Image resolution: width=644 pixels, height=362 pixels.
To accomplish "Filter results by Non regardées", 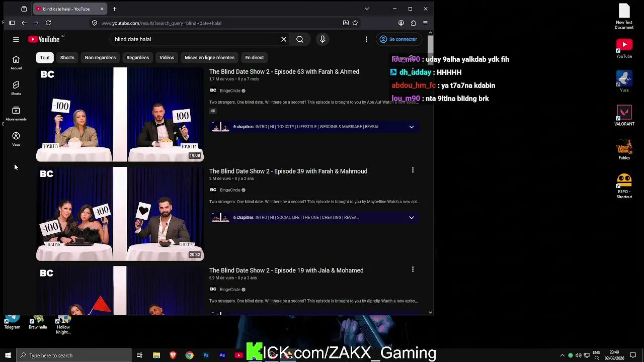I will coord(100,57).
